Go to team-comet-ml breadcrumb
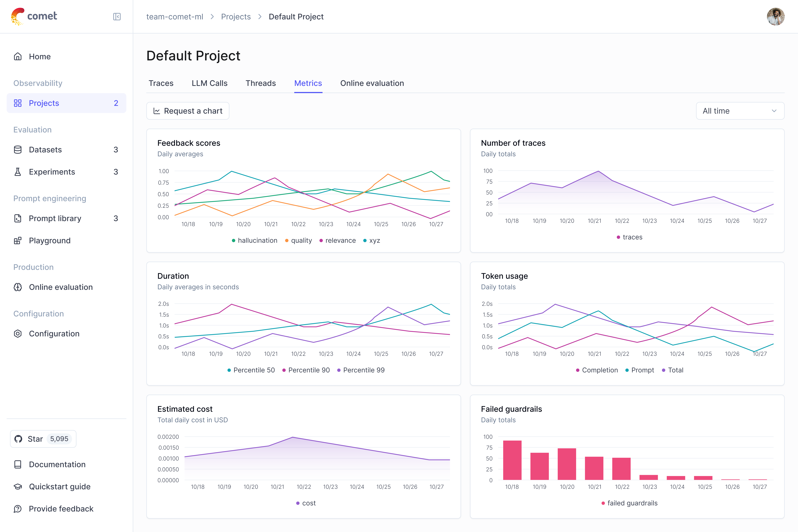This screenshot has width=798, height=532. coord(175,17)
